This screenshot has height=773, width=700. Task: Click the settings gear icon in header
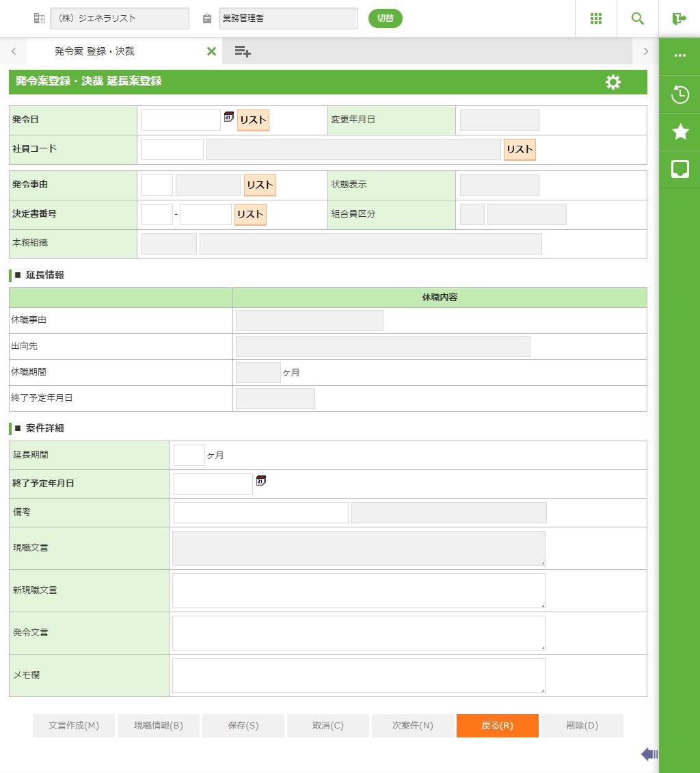click(613, 82)
